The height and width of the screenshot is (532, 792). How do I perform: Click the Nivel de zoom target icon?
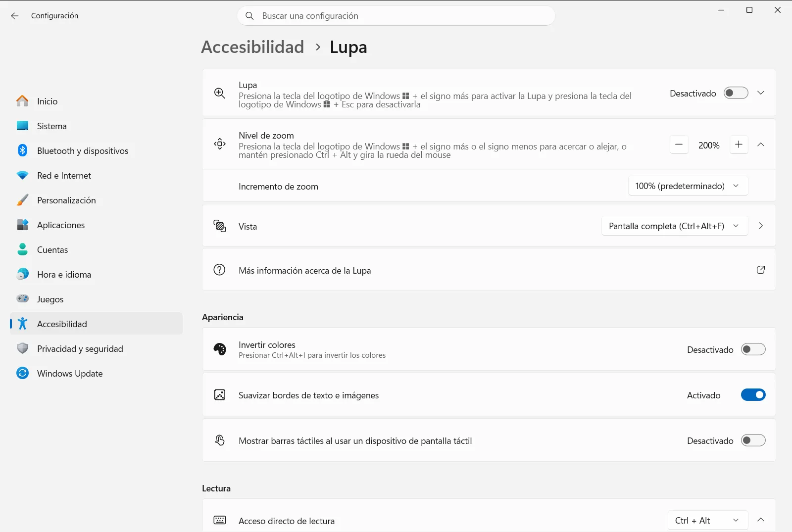220,144
